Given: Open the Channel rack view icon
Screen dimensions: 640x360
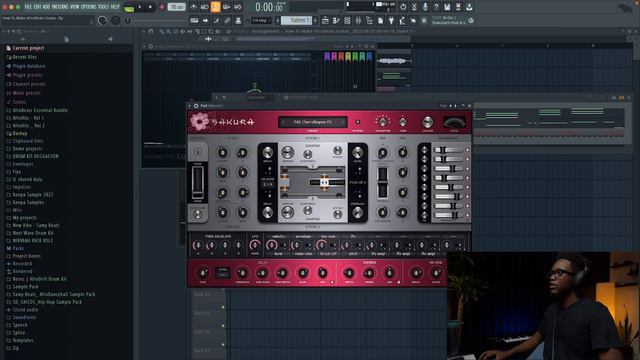Looking at the screenshot, I should (x=347, y=20).
